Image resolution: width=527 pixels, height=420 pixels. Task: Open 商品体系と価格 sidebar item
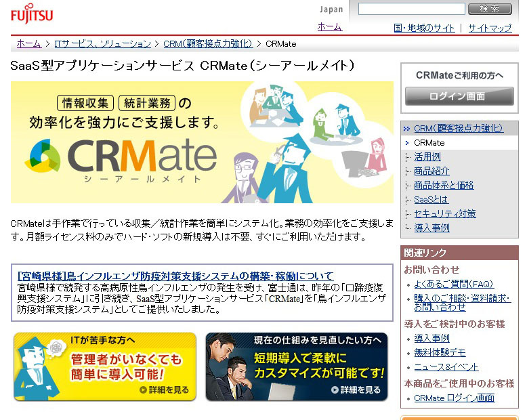click(444, 185)
